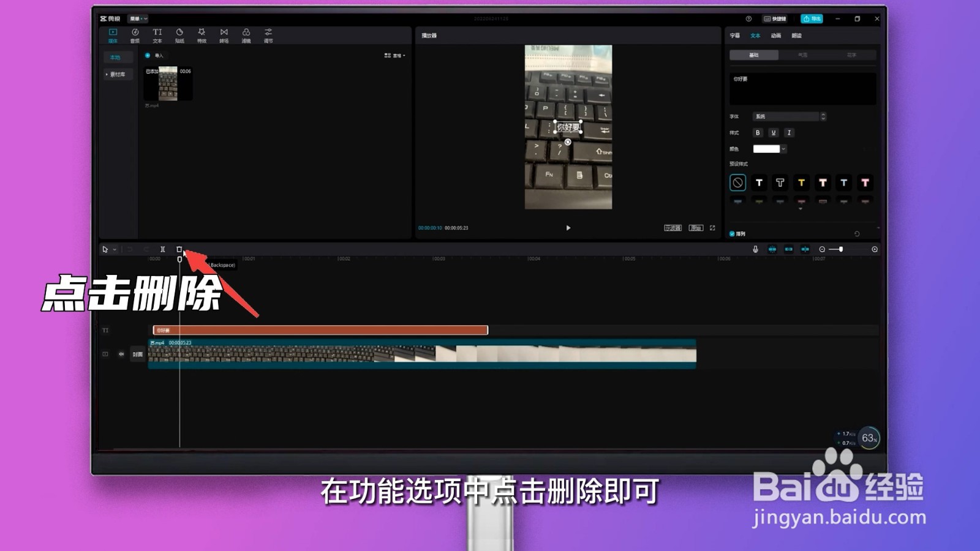
Task: Click the undo icon in timeline toolbar
Action: pyautogui.click(x=130, y=249)
